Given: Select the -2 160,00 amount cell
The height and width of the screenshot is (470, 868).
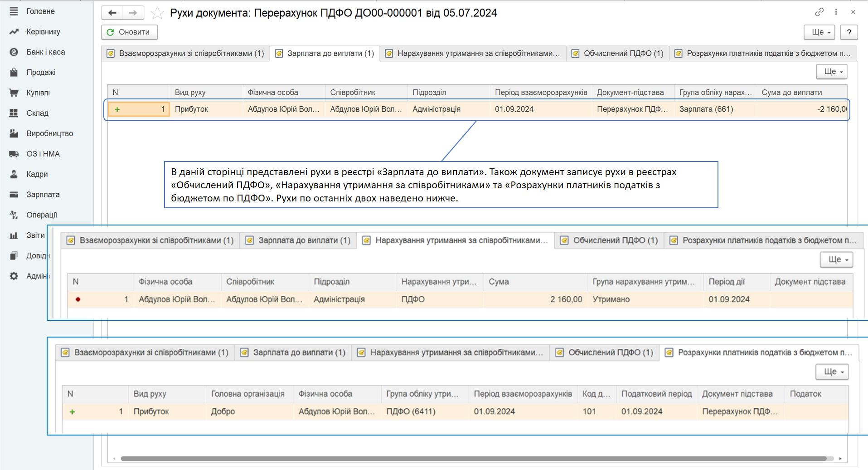Looking at the screenshot, I should [801, 109].
